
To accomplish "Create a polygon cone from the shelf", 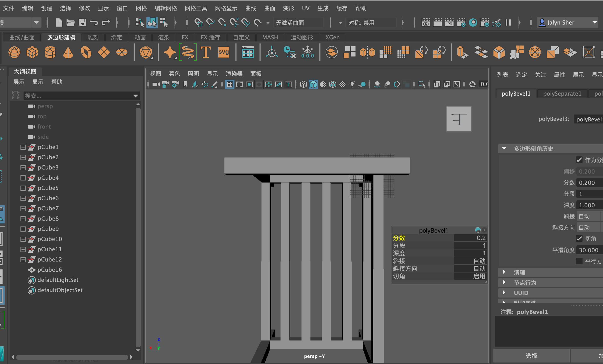I will click(68, 52).
